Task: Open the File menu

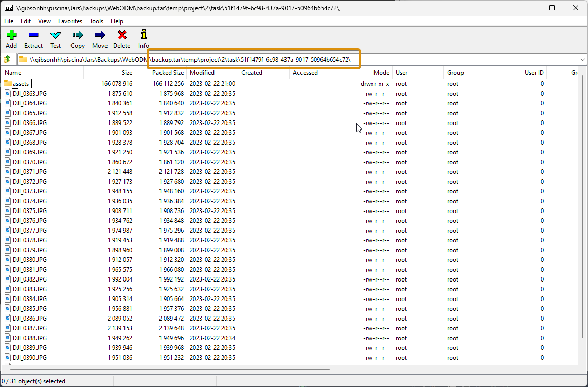Action: pos(8,21)
